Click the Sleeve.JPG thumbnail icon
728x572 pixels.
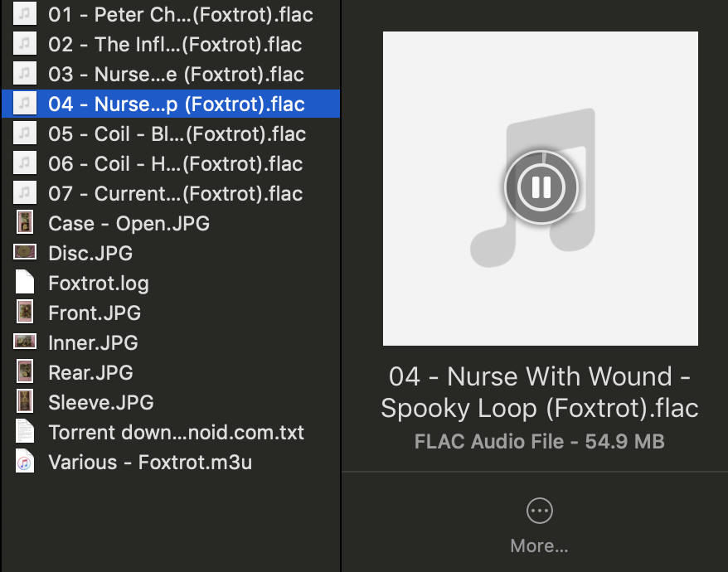tap(25, 400)
